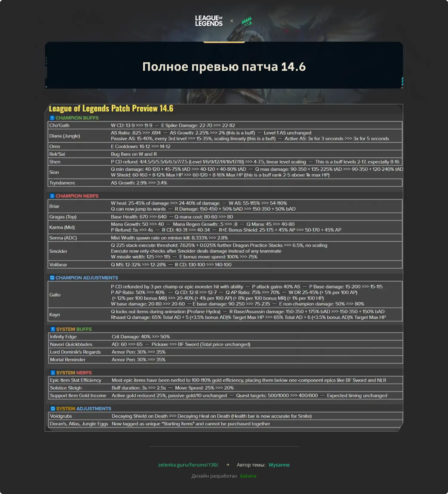
Task: Click the refresh icon beside Champion Adjustments
Action: pyautogui.click(x=52, y=278)
